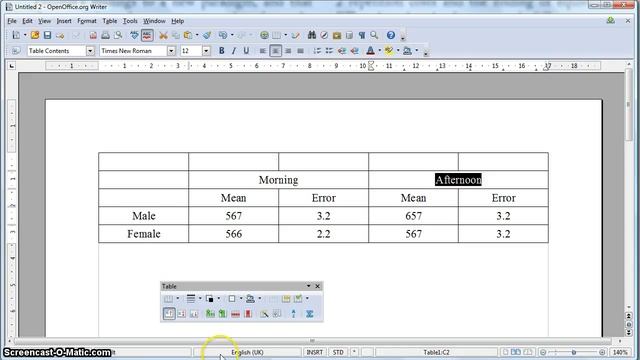The width and height of the screenshot is (640, 360).
Task: Expand the Font Color dropdown arrow
Action: tap(380, 51)
